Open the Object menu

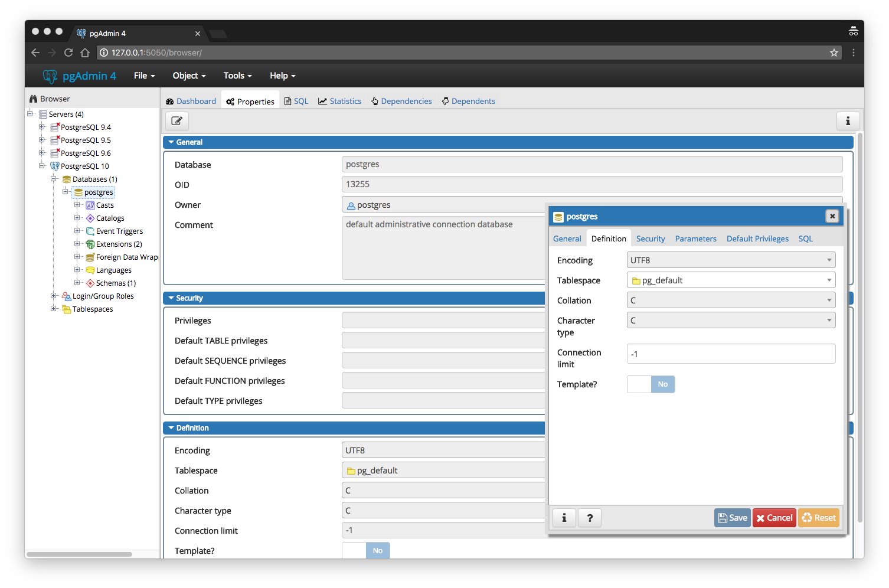[189, 76]
